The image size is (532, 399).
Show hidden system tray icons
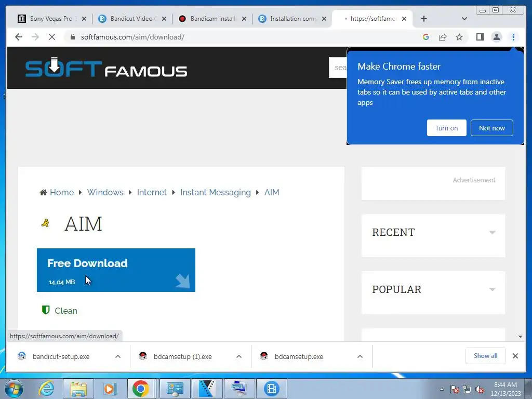[442, 389]
